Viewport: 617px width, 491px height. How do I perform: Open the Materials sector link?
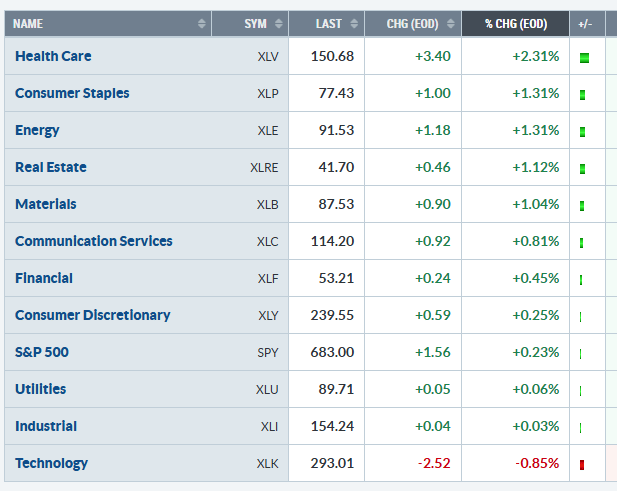pyautogui.click(x=45, y=204)
